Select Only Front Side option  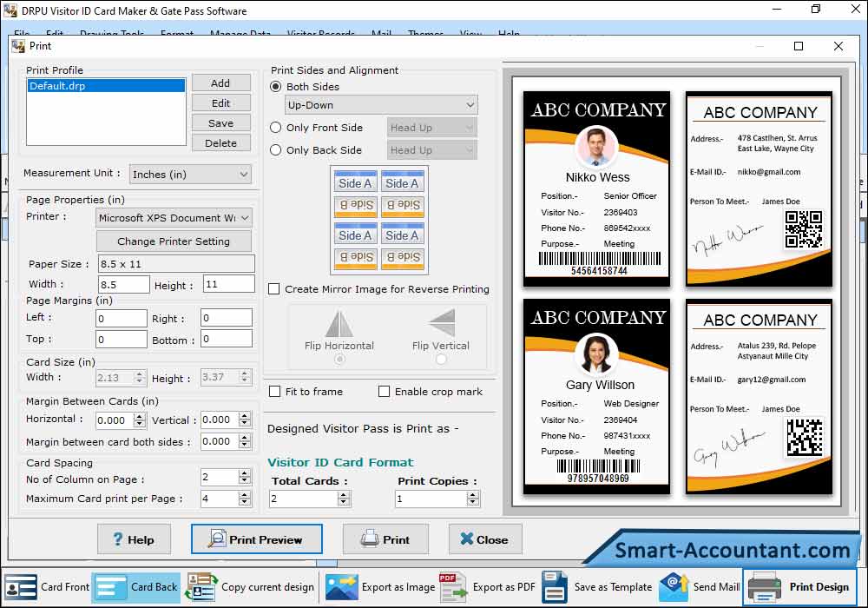click(x=275, y=128)
